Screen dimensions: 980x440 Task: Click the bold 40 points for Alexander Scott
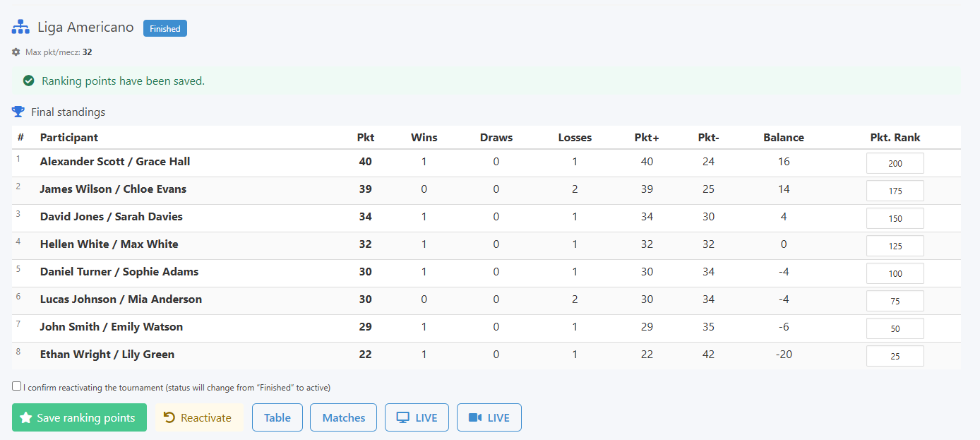(x=365, y=162)
